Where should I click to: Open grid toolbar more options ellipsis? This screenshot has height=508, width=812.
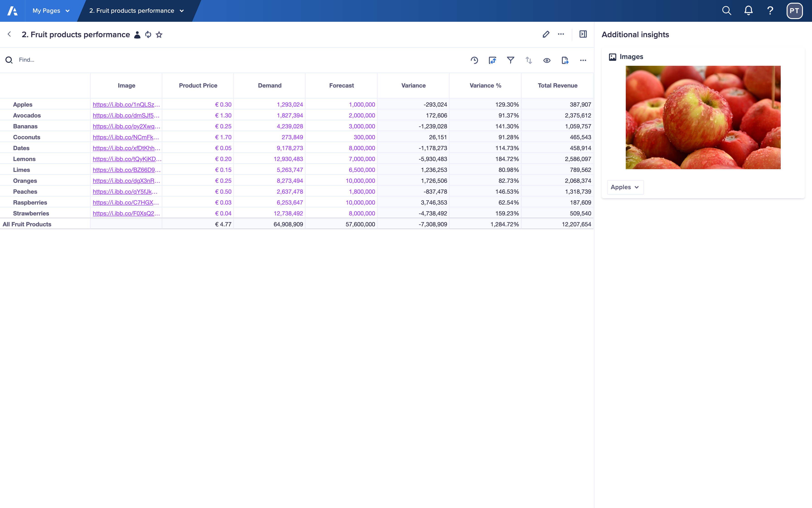583,61
